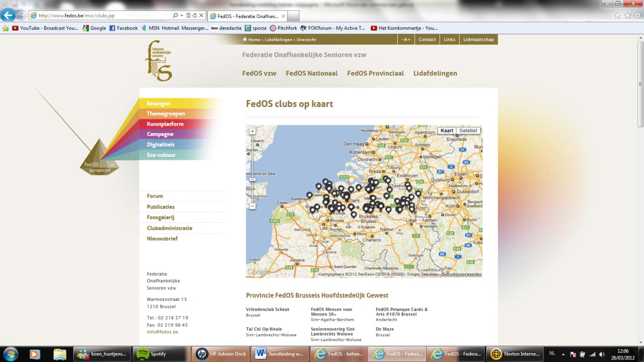The width and height of the screenshot is (644, 362).
Task: Open the deredactie bookmark
Action: (x=227, y=28)
